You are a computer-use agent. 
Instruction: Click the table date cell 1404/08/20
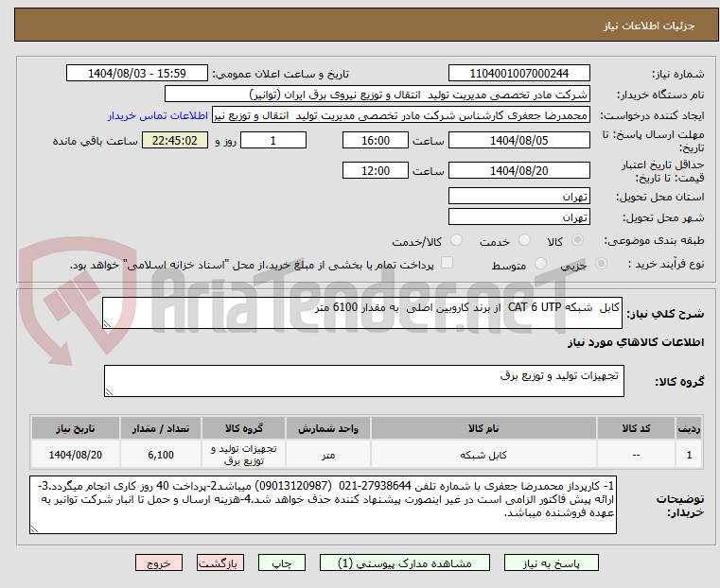76,455
